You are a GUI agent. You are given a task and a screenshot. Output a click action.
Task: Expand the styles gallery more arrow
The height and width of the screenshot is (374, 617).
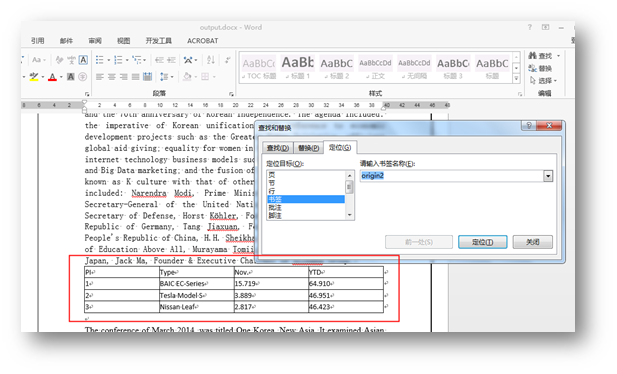pos(516,79)
